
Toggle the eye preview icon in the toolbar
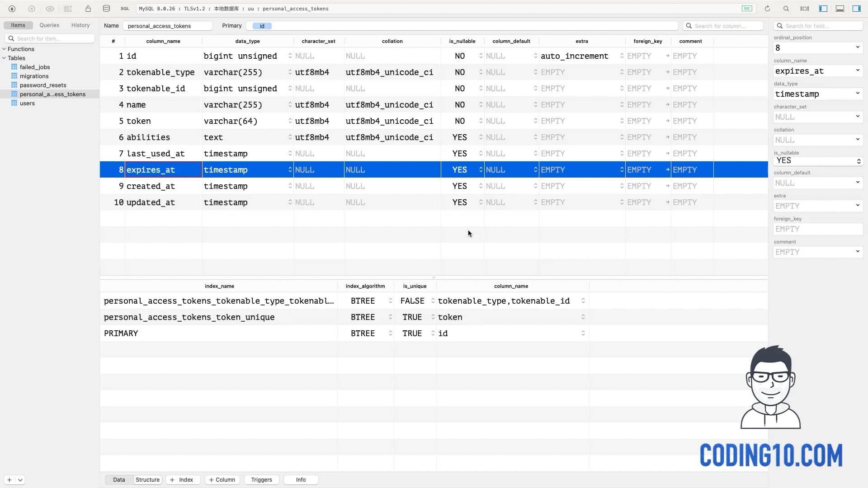point(50,9)
